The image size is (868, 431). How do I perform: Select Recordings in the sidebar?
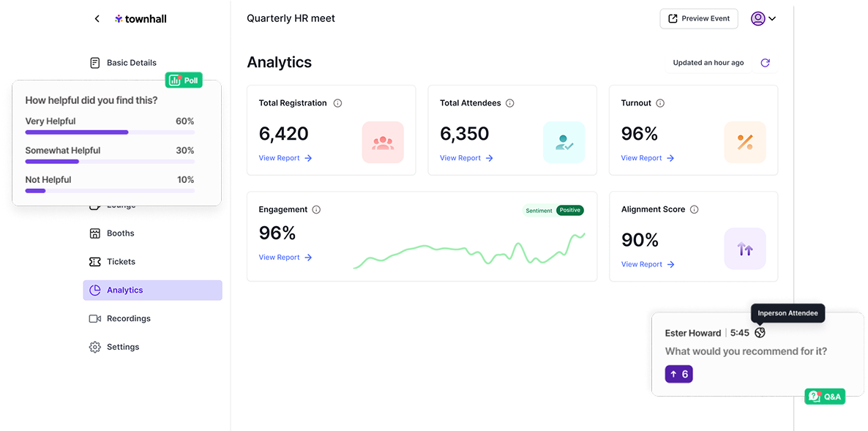128,319
